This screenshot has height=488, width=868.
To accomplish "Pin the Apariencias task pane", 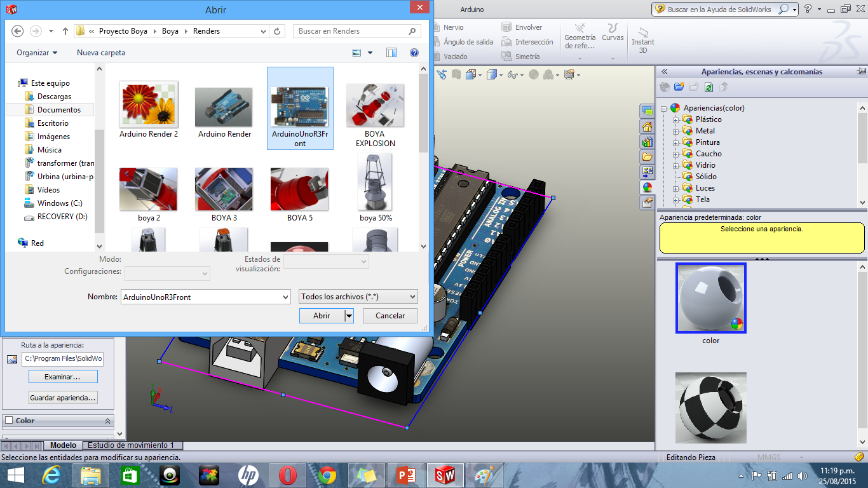I will pyautogui.click(x=861, y=71).
